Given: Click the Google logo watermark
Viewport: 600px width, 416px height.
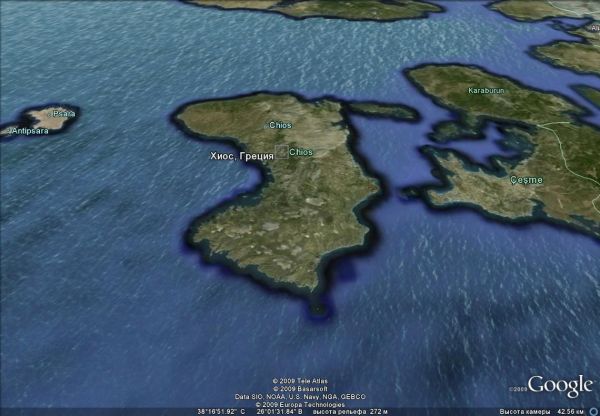Looking at the screenshot, I should point(560,385).
